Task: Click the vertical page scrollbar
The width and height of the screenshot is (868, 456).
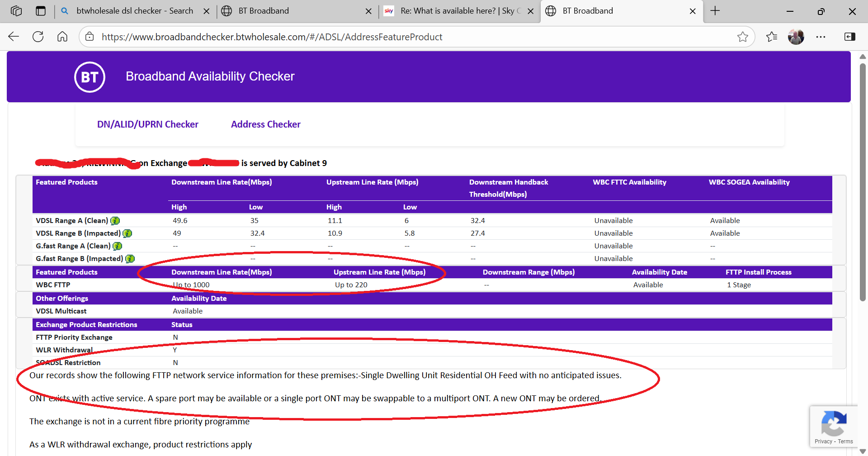Action: pos(863,181)
